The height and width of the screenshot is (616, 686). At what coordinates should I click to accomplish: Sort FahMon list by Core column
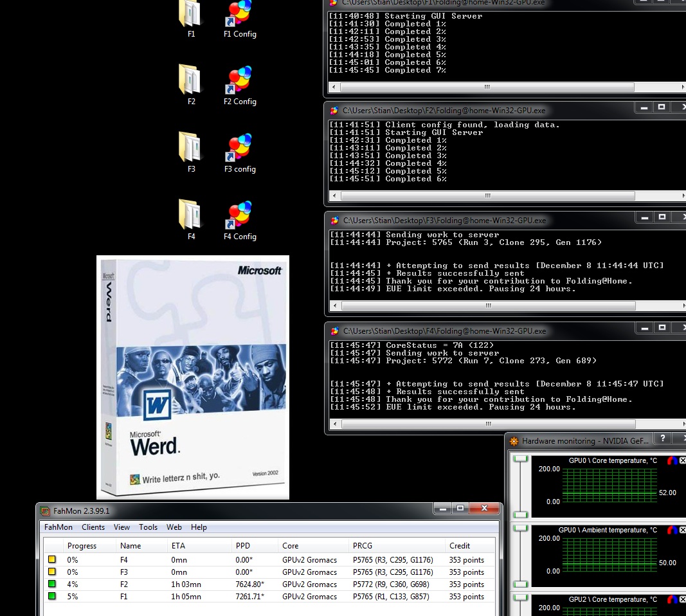pyautogui.click(x=313, y=545)
